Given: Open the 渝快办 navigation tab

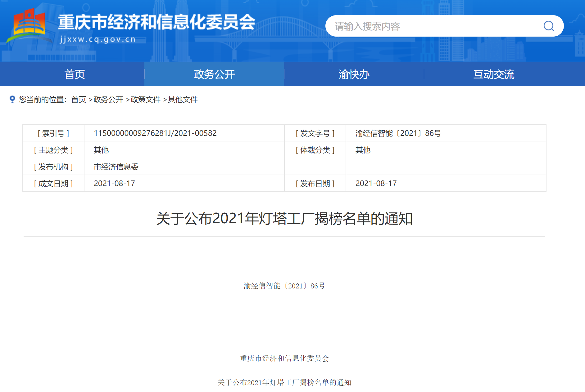Looking at the screenshot, I should (x=354, y=74).
